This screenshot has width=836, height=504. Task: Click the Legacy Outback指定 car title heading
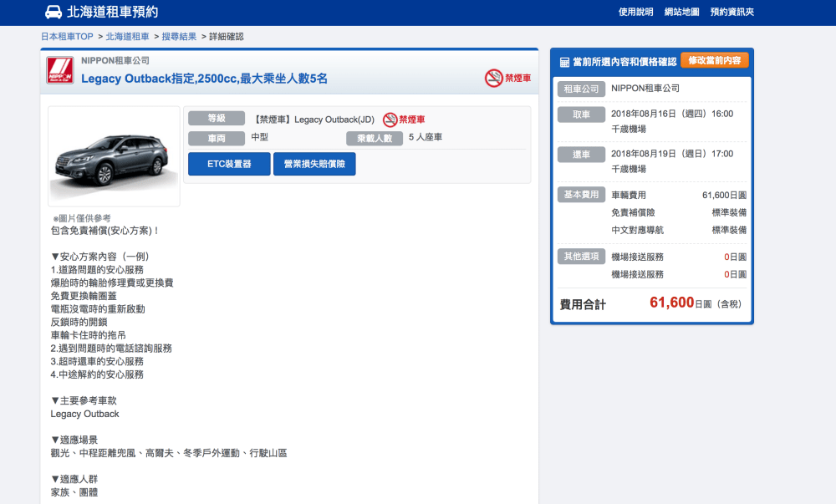pyautogui.click(x=204, y=79)
